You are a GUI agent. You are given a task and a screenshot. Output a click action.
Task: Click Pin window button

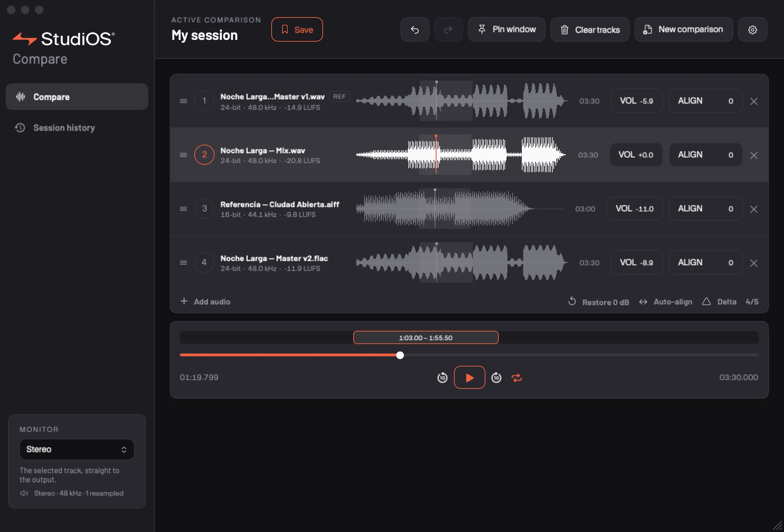pyautogui.click(x=506, y=30)
